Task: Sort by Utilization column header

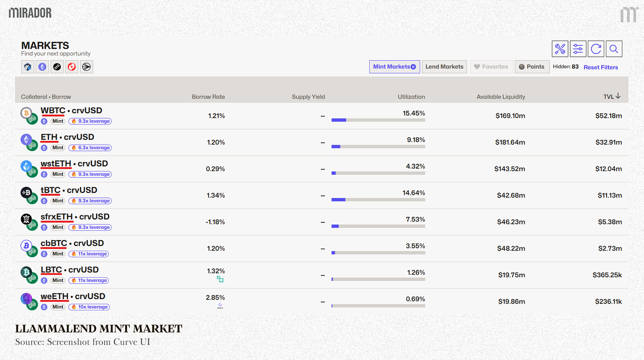Action: 411,97
